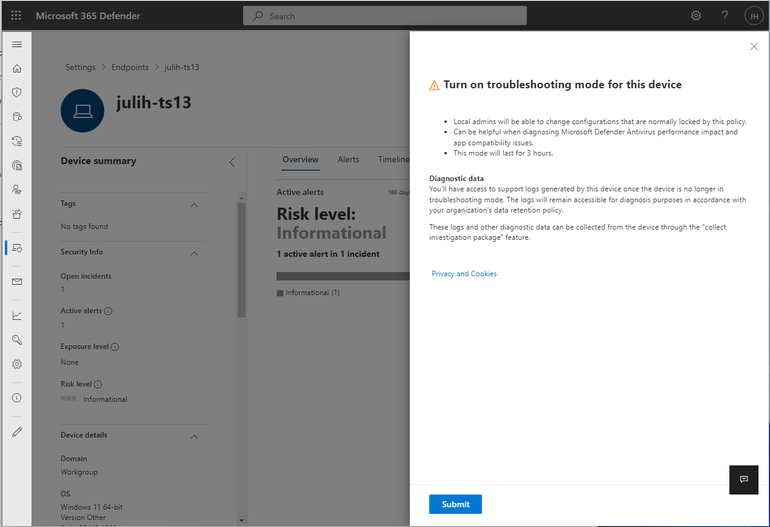This screenshot has height=527, width=770.
Task: Click the Diagnostic data heading
Action: pyautogui.click(x=456, y=178)
